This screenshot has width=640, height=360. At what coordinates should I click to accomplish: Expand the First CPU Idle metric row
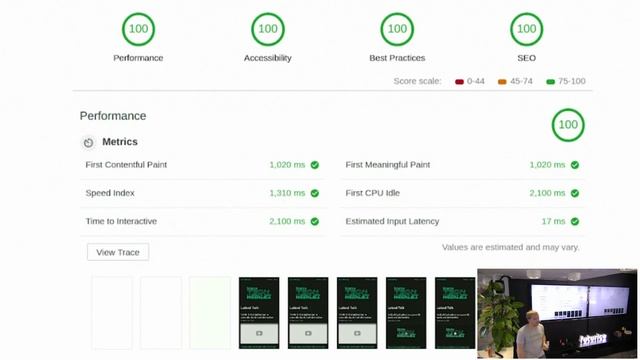(462, 193)
